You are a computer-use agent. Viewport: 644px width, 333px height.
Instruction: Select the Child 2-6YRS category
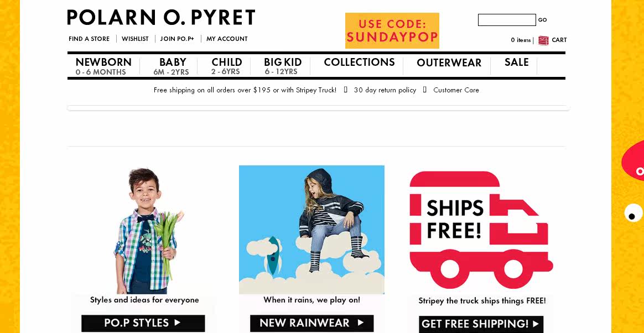226,66
